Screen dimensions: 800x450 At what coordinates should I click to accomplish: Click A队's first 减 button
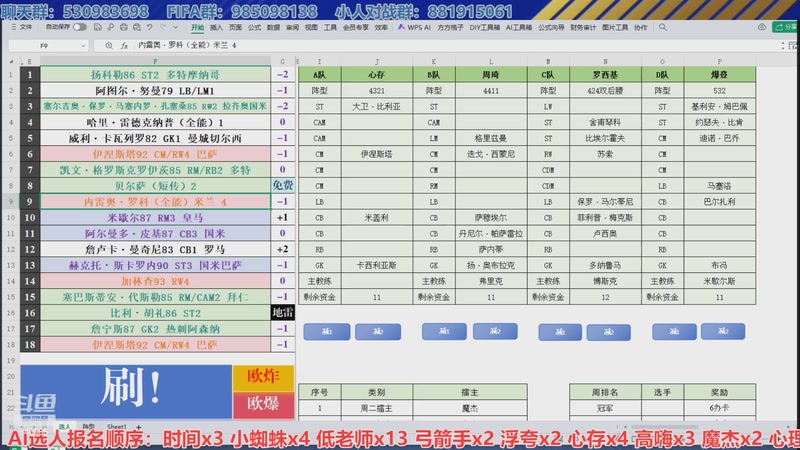[327, 332]
